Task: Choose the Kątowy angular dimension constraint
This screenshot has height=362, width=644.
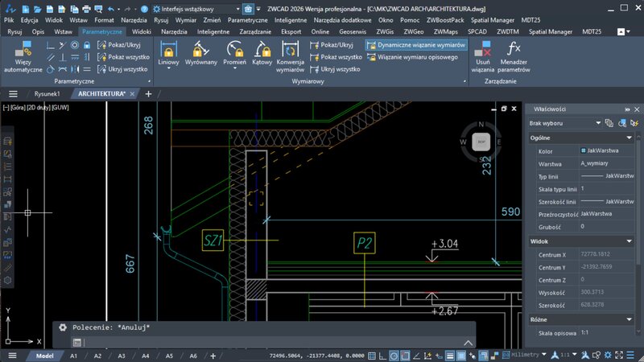Action: [262, 53]
